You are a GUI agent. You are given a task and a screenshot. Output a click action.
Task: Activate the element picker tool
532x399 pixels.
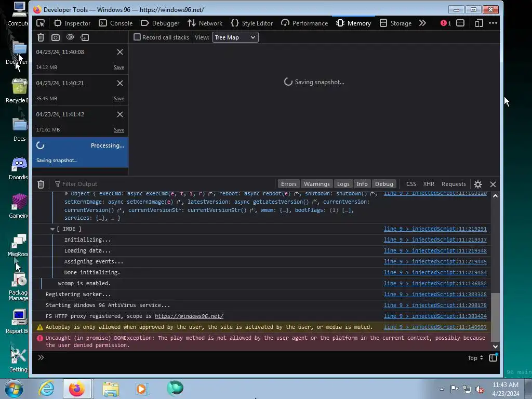(x=41, y=23)
